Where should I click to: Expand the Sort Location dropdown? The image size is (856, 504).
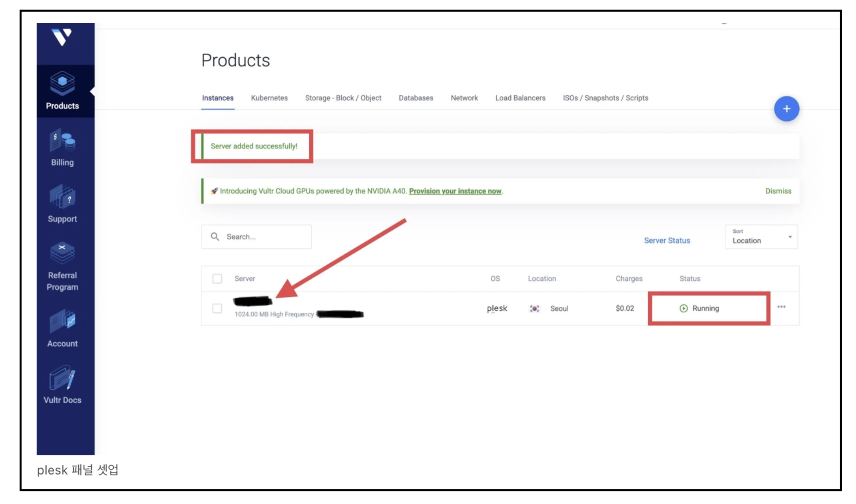pos(761,237)
